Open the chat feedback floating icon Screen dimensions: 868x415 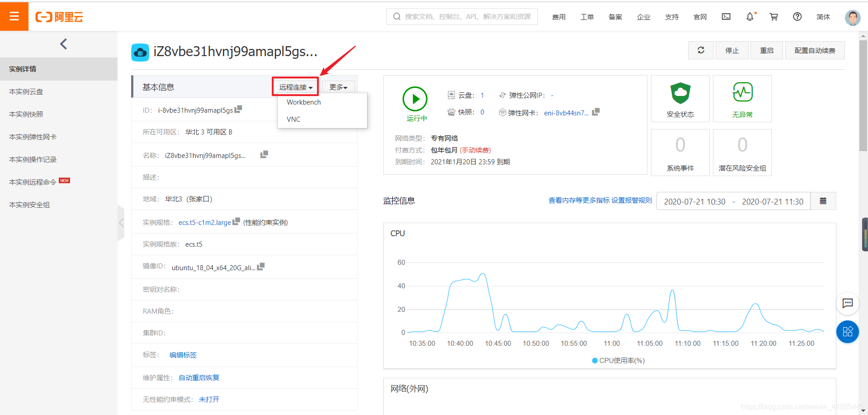point(848,303)
